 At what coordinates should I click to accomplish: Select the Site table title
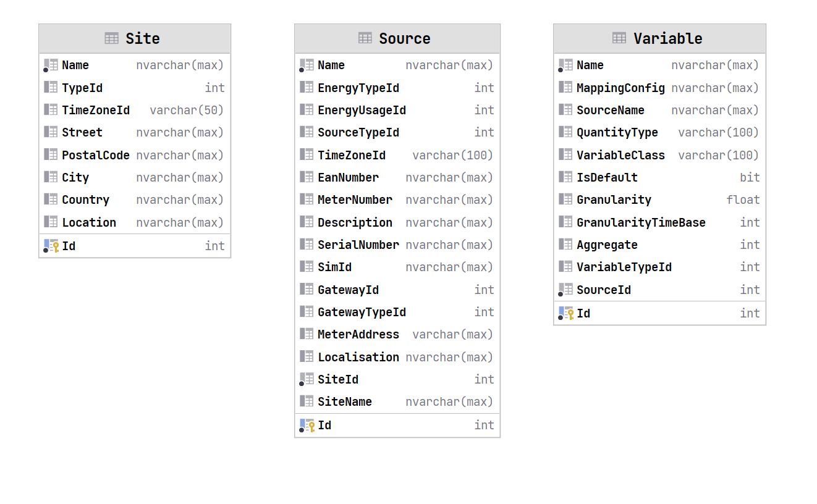click(143, 38)
